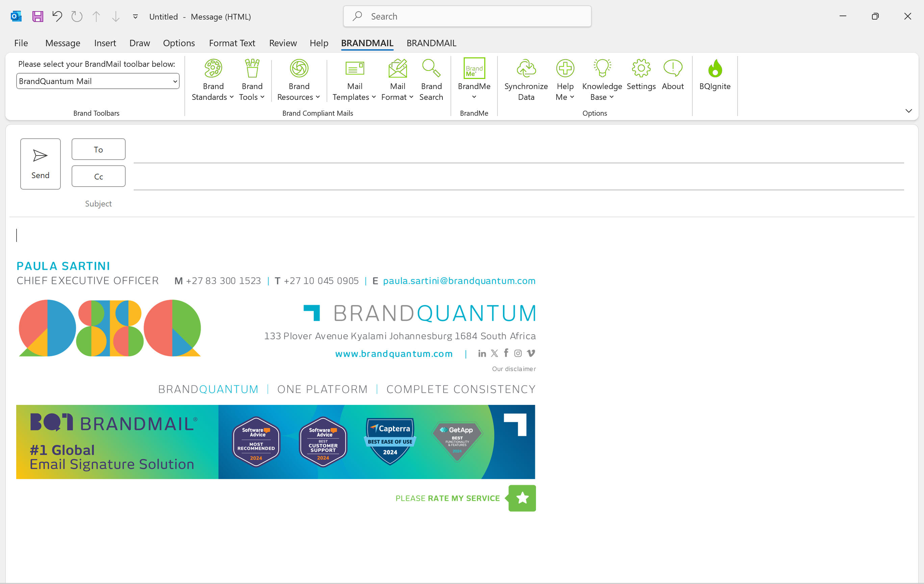The width and height of the screenshot is (924, 584).
Task: Open the www.brandquantum.com link
Action: 394,354
